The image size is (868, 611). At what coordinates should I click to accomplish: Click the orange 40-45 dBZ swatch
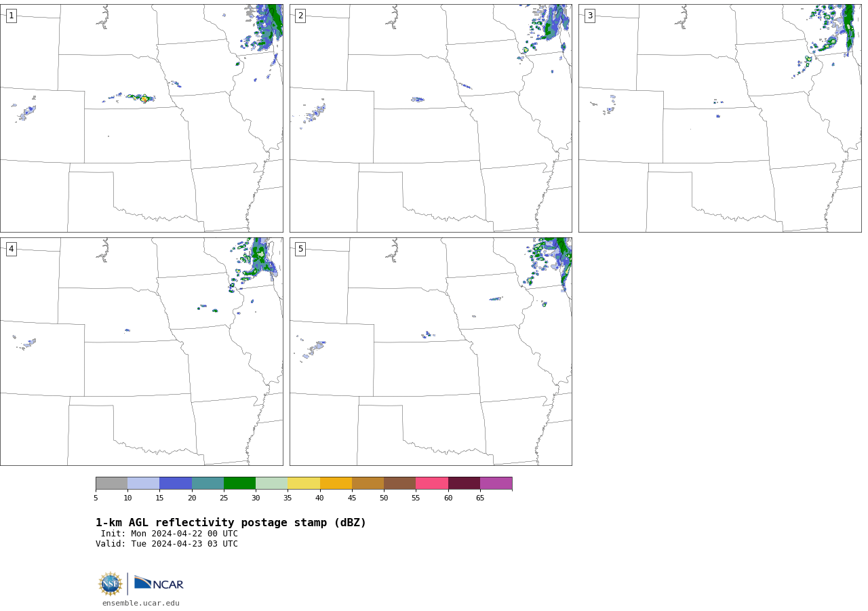[x=336, y=484]
